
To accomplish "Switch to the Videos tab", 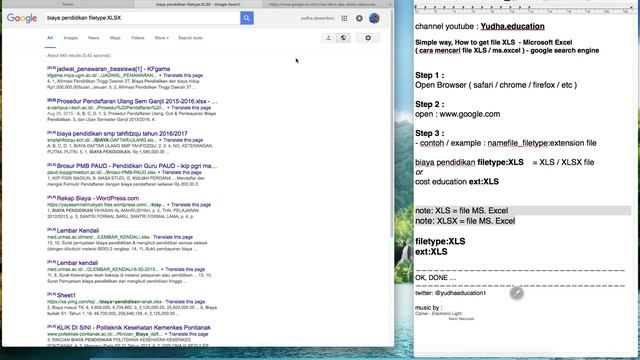I will pos(138,38).
